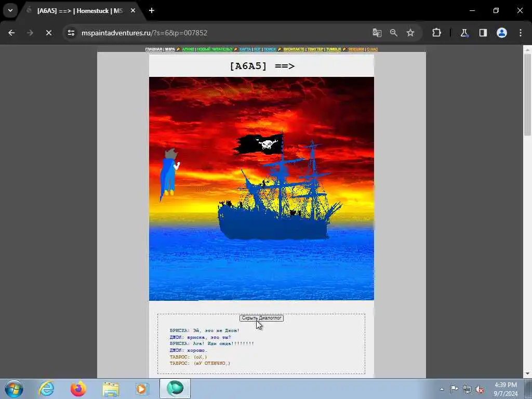The image size is (532, 399).
Task: Open Action Center flag icon
Action: (454, 389)
